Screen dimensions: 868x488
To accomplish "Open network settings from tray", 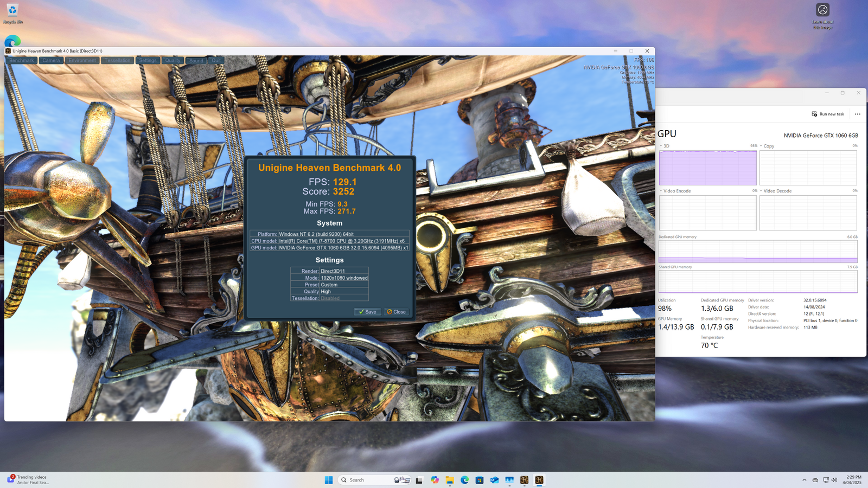I will 826,480.
